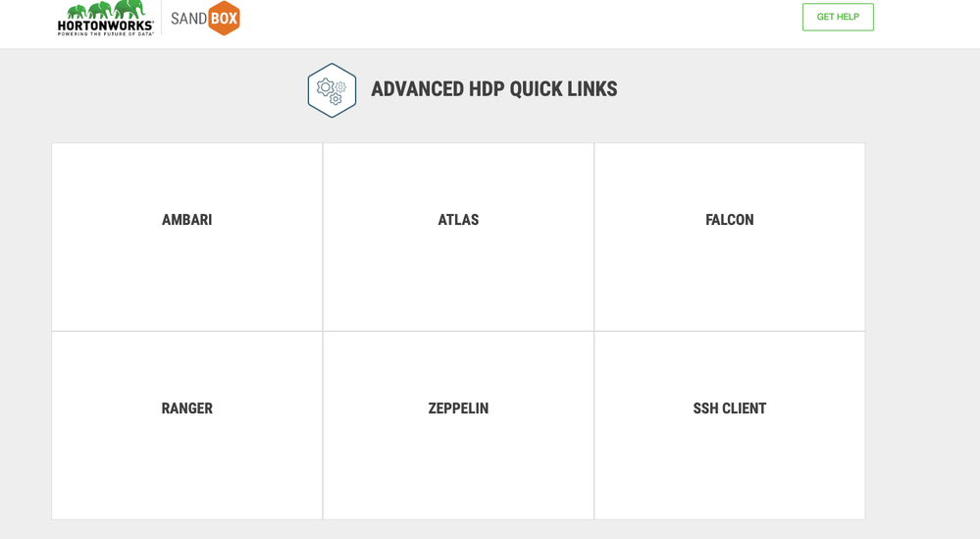Click the Hortonworks elephants logo graphic
Image resolution: width=980 pixels, height=539 pixels.
[105, 10]
